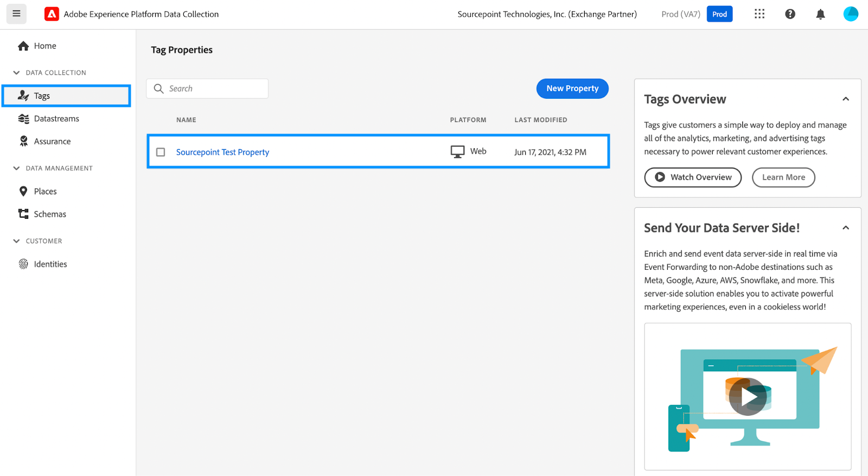Click the Learn More button

click(783, 177)
